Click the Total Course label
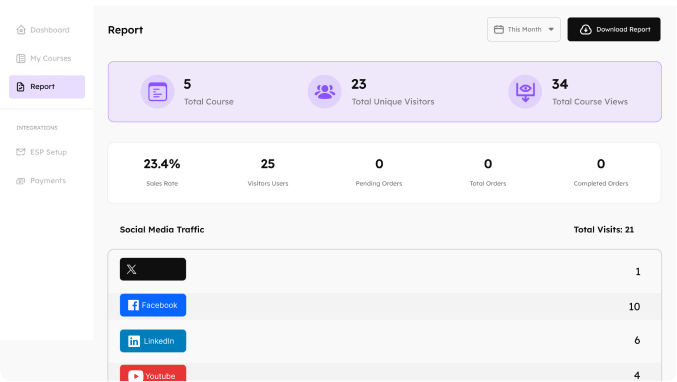Viewport: 677px width, 382px height. tap(209, 102)
